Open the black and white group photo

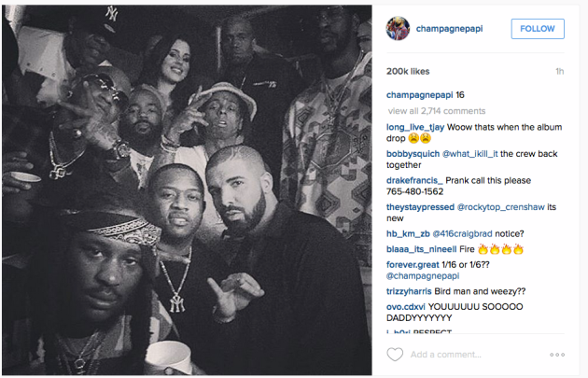point(187,189)
